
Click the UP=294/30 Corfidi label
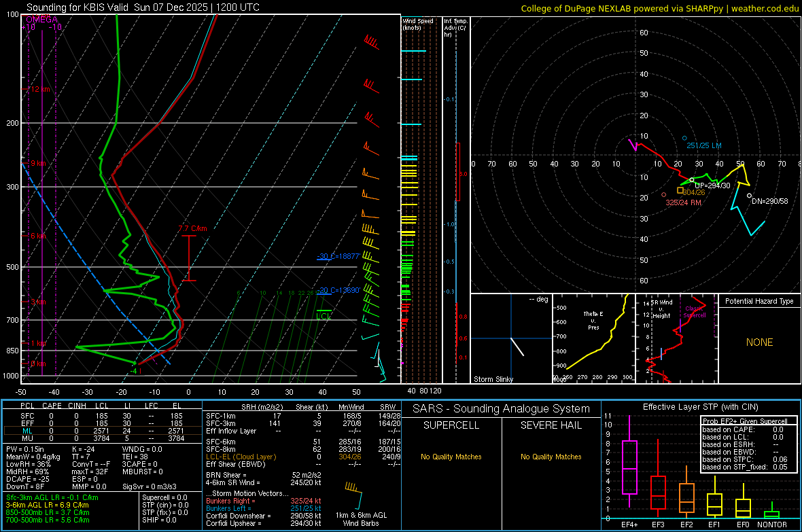pyautogui.click(x=712, y=185)
